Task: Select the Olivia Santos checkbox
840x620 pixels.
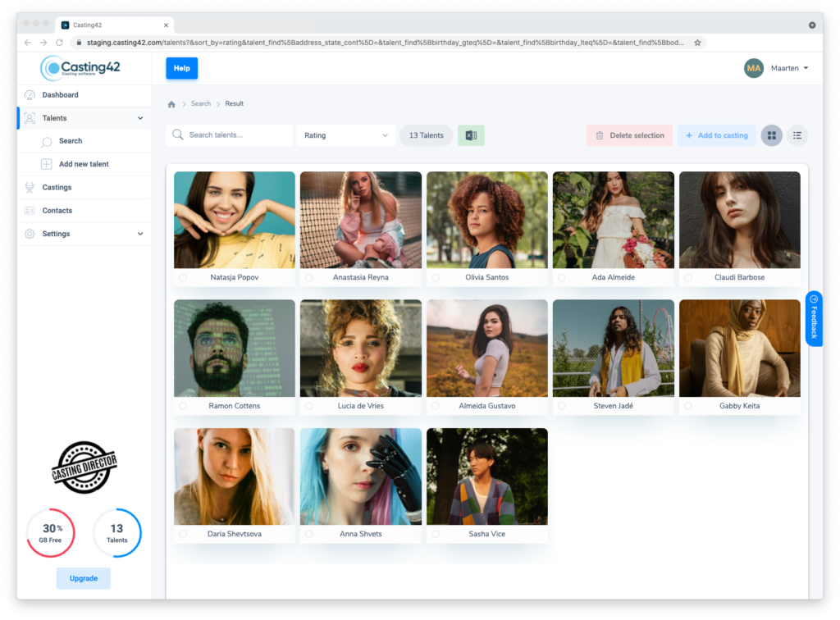Action: (436, 278)
